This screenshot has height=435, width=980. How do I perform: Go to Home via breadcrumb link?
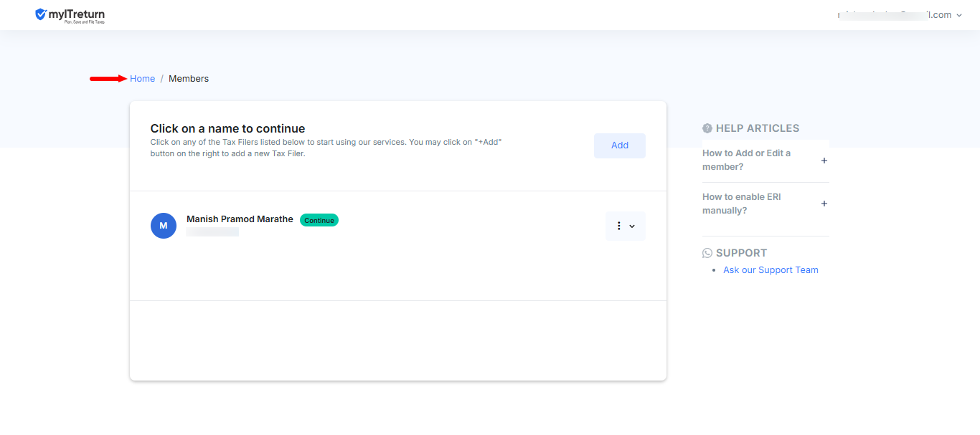(142, 79)
